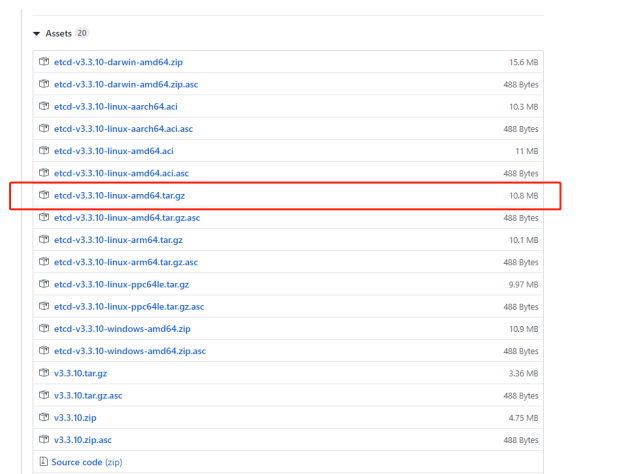This screenshot has height=474, width=625.
Task: Download etcd-v3.3.10-linux-aarch64.aci
Action: 116,107
